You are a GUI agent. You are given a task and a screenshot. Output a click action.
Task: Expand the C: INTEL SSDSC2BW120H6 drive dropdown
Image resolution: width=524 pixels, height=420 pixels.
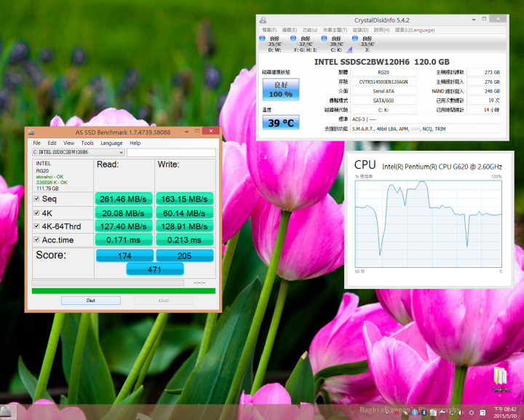coord(78,152)
